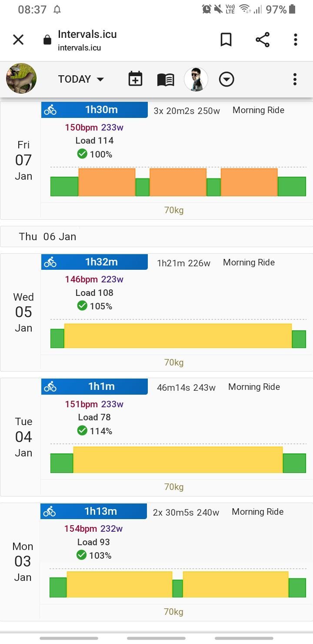Tap the add-to-calendar plus icon
The width and height of the screenshot is (313, 644).
(x=135, y=79)
